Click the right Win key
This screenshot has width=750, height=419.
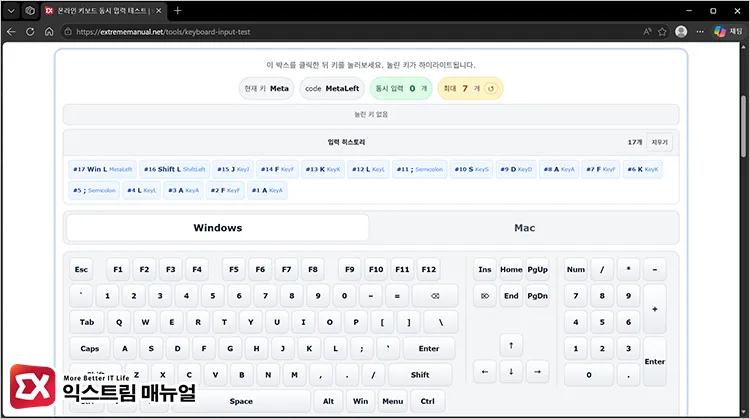click(x=360, y=401)
